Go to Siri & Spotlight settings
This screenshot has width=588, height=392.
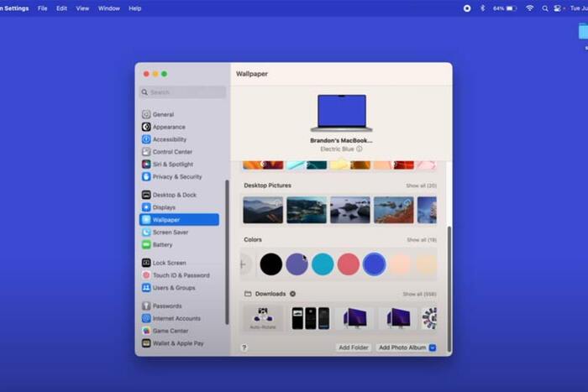click(172, 165)
